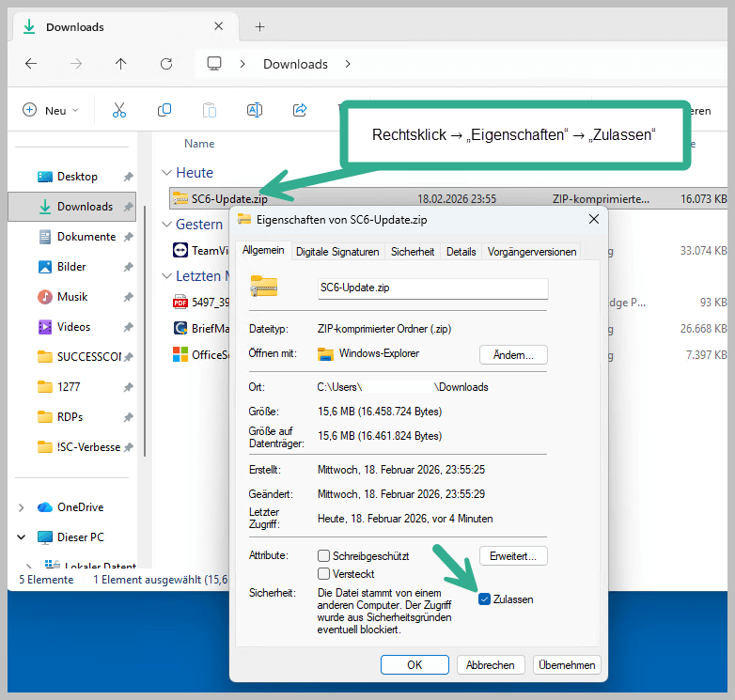
Task: Click the Rename icon in toolbar
Action: tap(254, 110)
